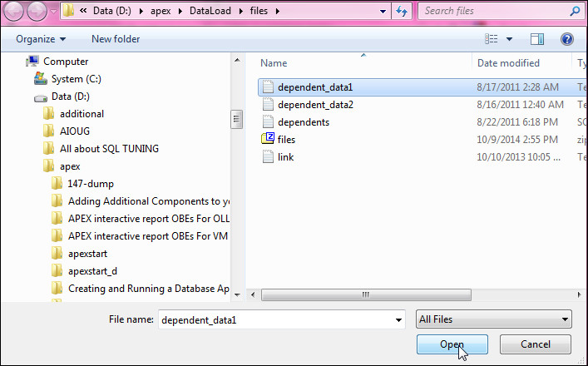This screenshot has height=366, width=588.
Task: Click the dependent_data2 file icon
Action: [x=268, y=104]
